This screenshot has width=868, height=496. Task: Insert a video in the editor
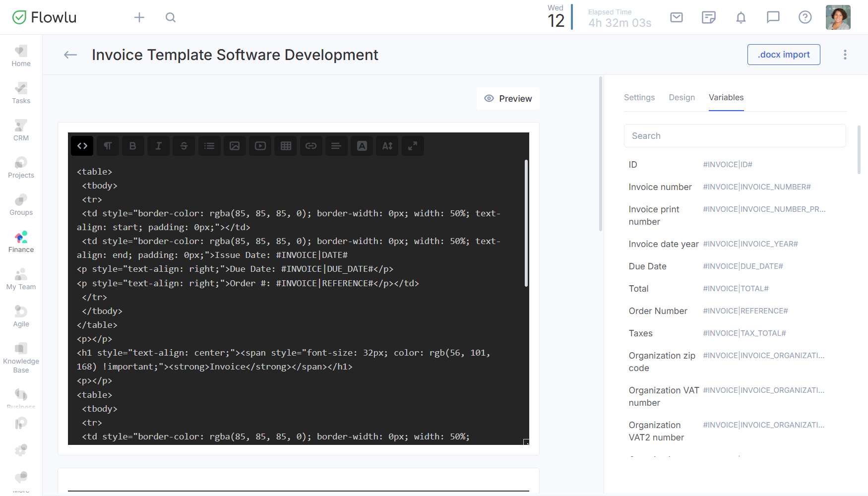tap(260, 146)
